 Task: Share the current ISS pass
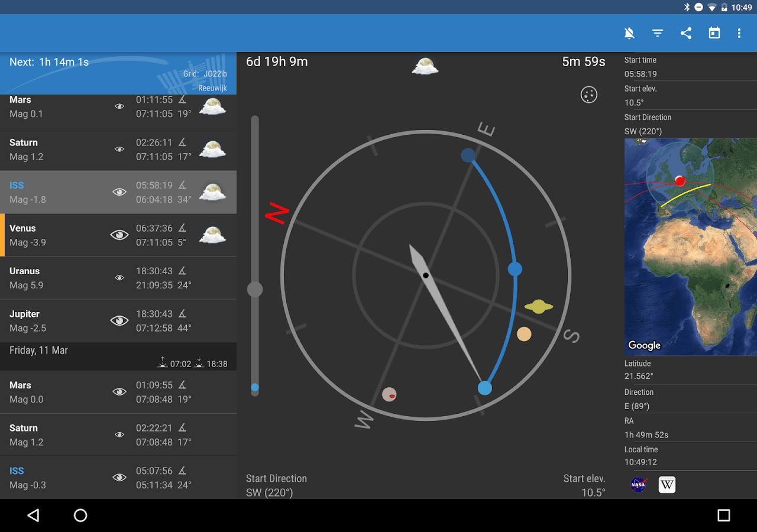tap(686, 33)
